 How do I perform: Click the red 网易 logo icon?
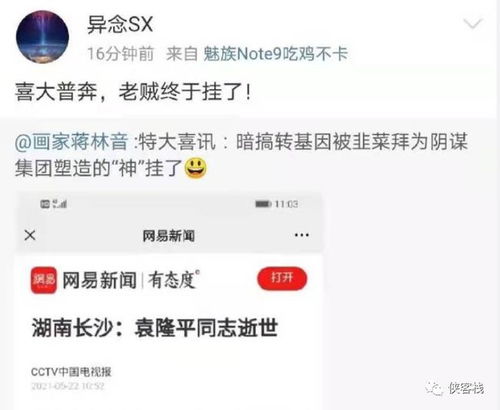click(44, 280)
